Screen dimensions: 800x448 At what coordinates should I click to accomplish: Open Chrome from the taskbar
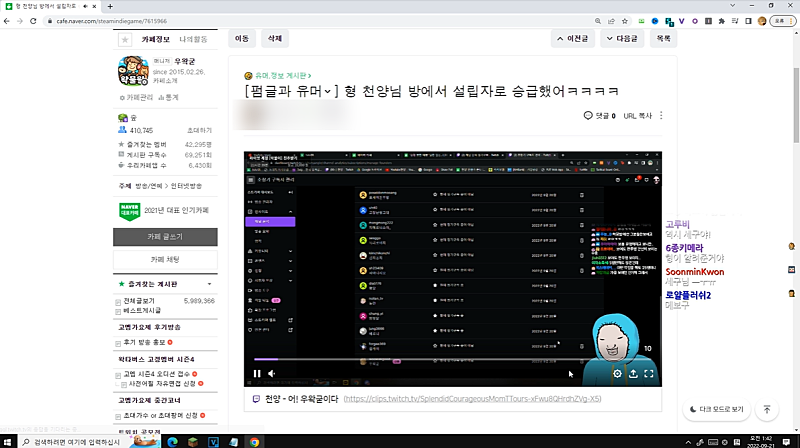coord(254,442)
